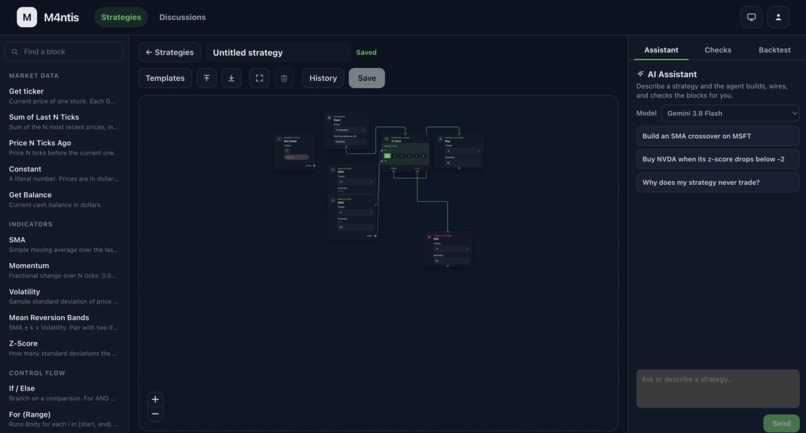This screenshot has height=433, width=806.
Task: Open the Ticker dropdown in Sell node
Action: click(451, 249)
